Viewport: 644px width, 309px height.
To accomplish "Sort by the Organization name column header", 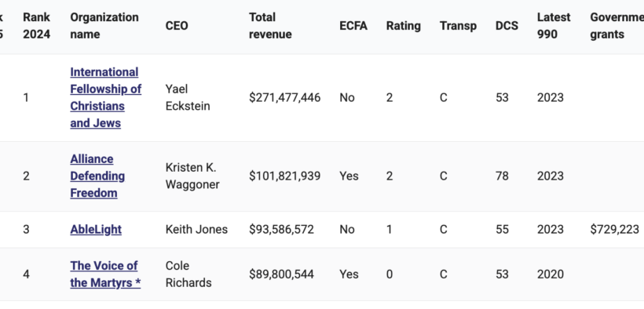I will [104, 26].
